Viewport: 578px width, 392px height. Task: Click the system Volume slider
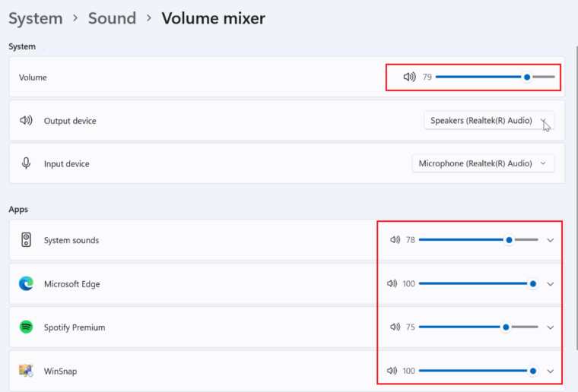point(495,77)
